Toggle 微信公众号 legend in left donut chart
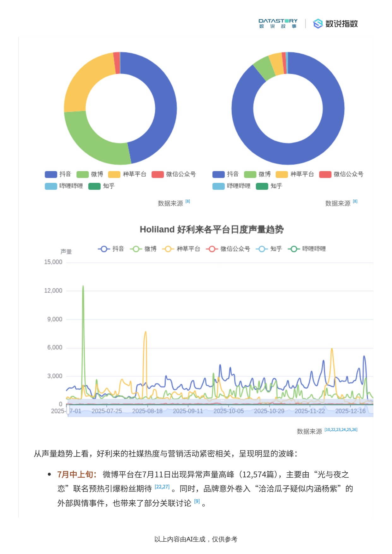 pos(174,174)
